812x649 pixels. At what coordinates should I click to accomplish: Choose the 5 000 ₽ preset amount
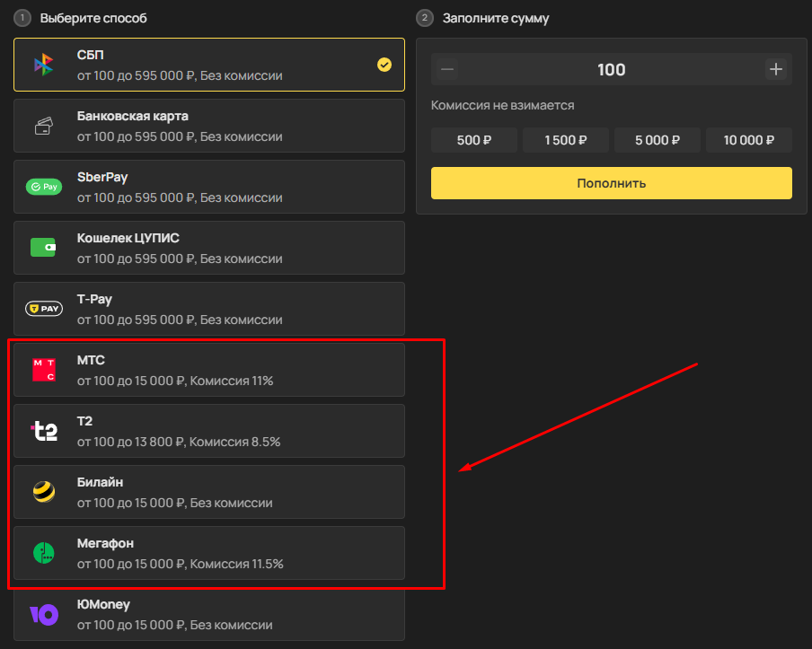click(x=658, y=140)
